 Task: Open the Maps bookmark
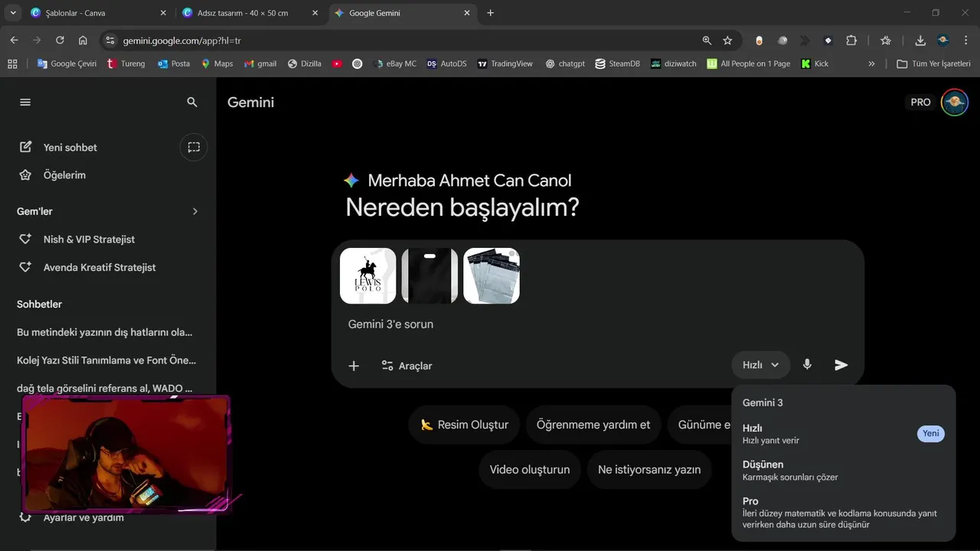(217, 64)
